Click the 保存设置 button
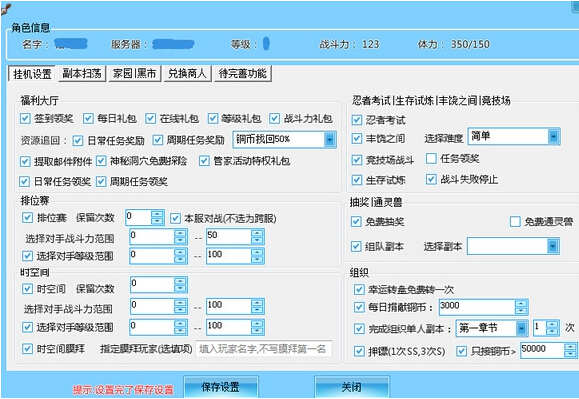The image size is (579, 399). point(220,387)
